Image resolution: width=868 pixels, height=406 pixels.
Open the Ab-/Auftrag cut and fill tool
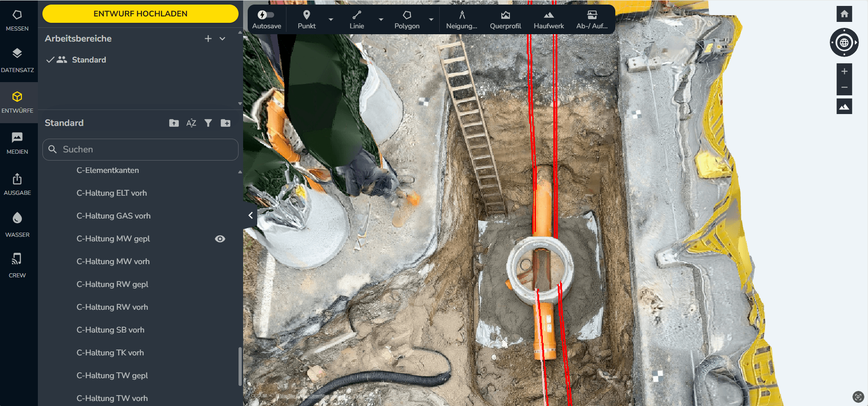592,20
